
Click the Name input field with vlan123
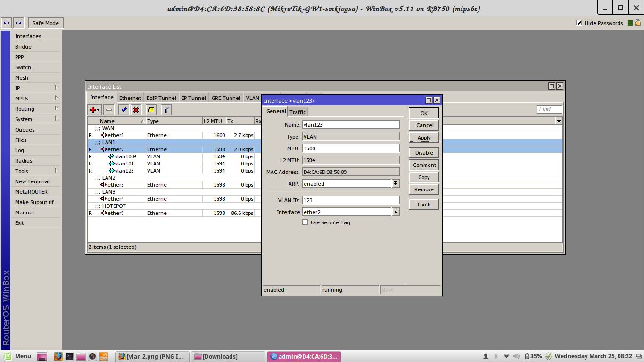coord(351,125)
